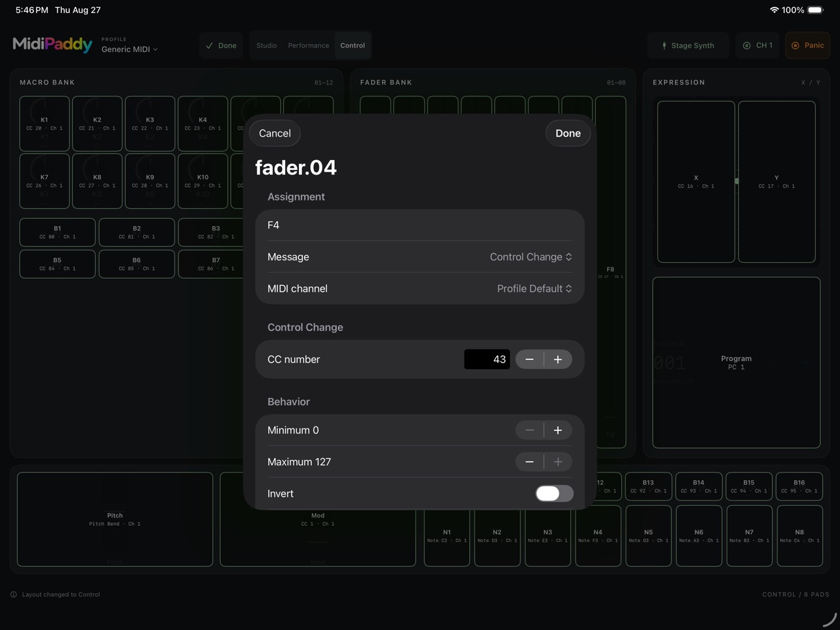Decrease the CC number with minus

529,359
